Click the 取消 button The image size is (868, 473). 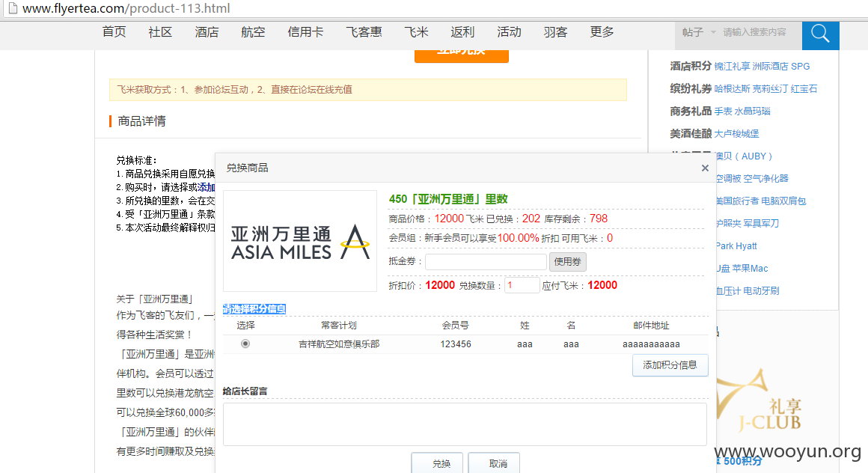click(495, 463)
